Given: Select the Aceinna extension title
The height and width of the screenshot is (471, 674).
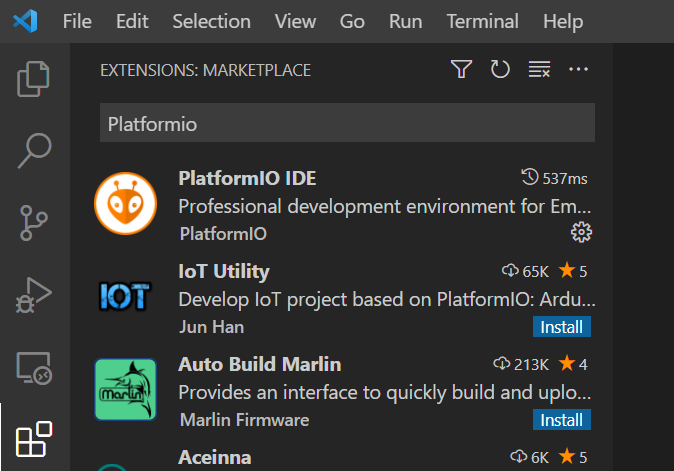Looking at the screenshot, I should (215, 457).
